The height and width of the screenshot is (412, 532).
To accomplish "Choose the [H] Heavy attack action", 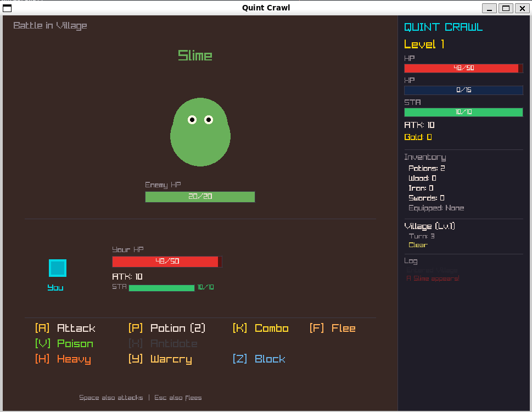I will 63,359.
